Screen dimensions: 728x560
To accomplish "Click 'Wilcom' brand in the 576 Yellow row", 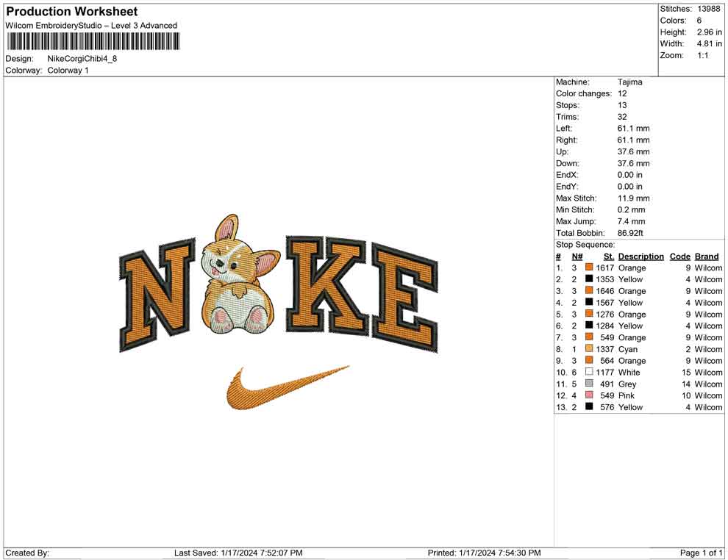I will point(708,407).
